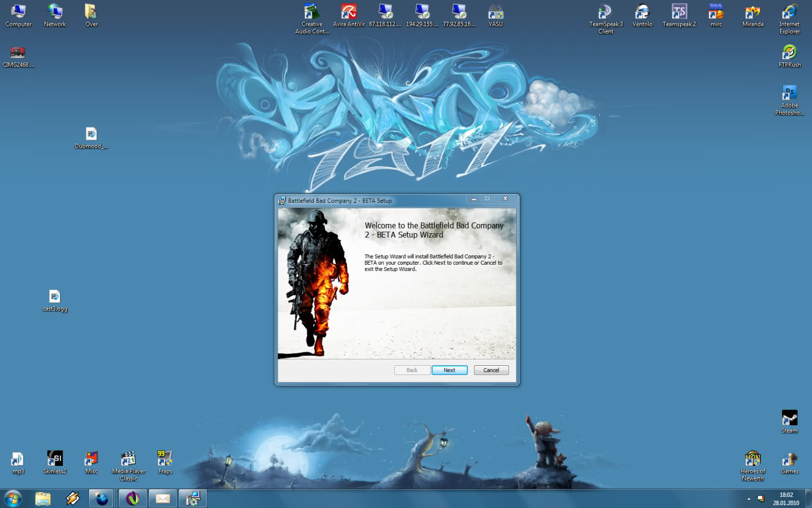Select the YASU desktop icon
The height and width of the screenshot is (508, 812).
495,15
